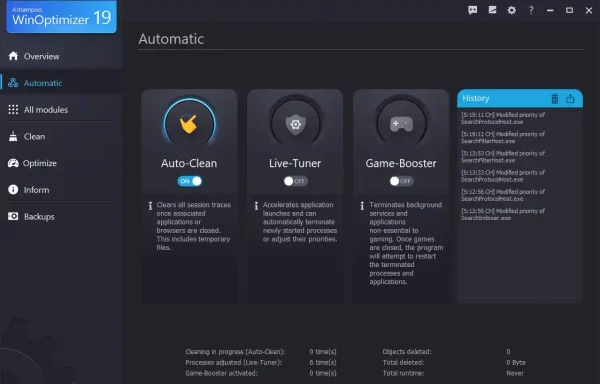
Task: Click the Auto-Clean card title
Action: pos(189,163)
